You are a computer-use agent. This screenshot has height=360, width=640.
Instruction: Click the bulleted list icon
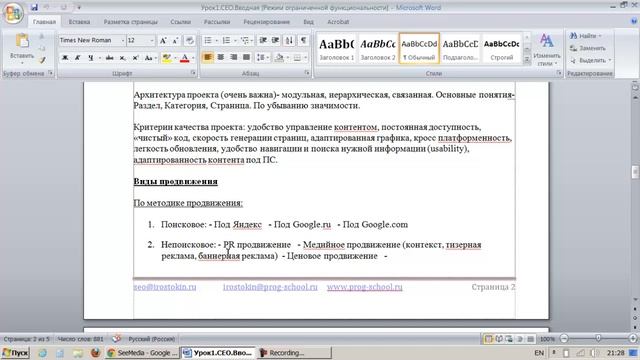(208, 40)
